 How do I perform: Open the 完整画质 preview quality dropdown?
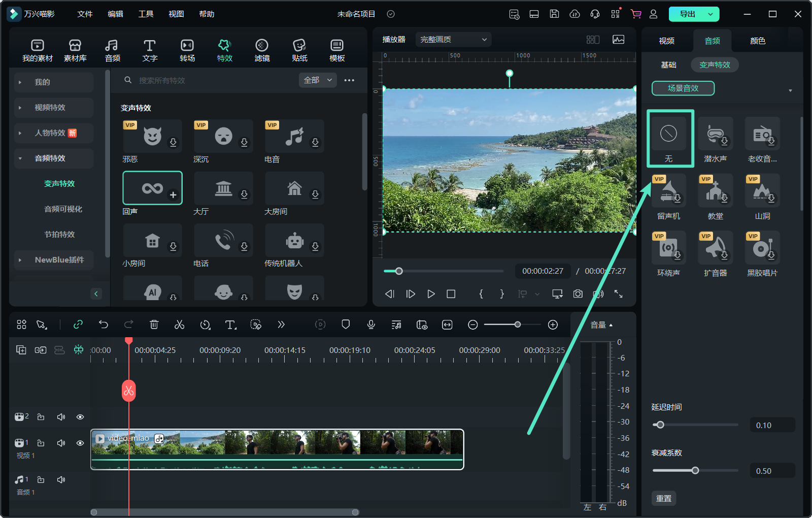coord(453,40)
